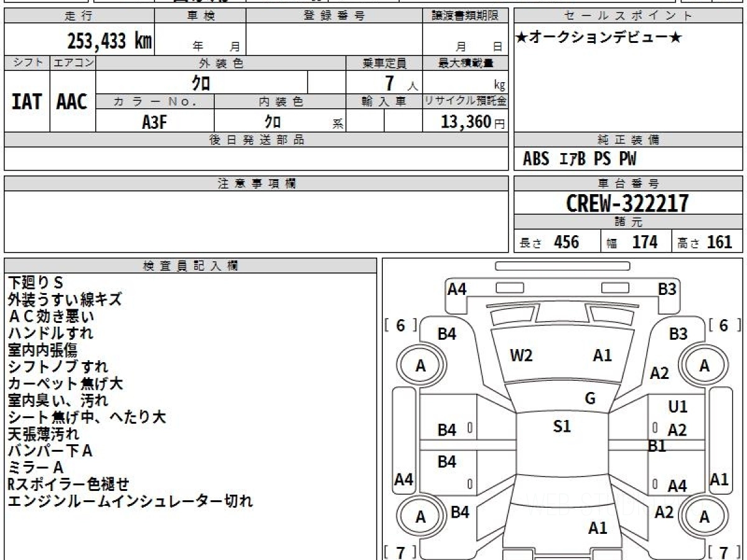Click the 純正装備 header

(x=628, y=140)
